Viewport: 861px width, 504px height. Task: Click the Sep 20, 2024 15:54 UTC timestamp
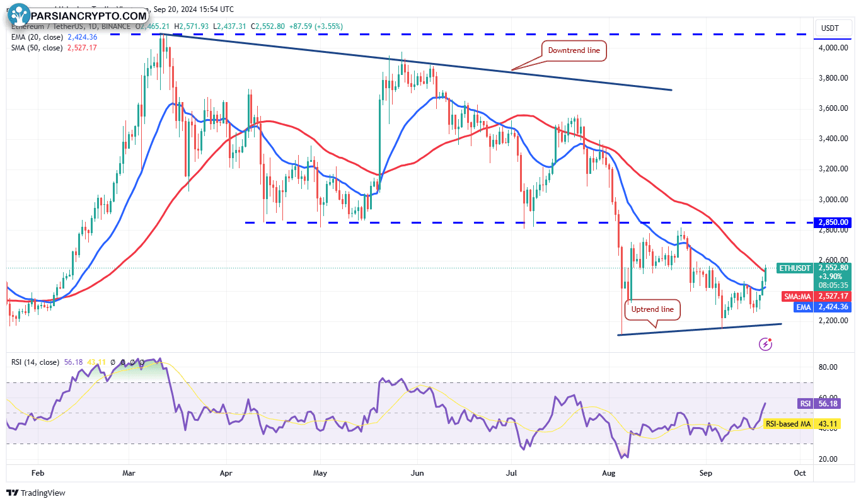[192, 9]
